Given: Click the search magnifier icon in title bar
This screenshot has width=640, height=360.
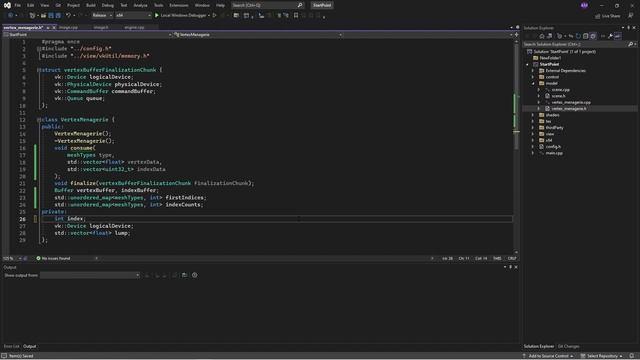Looking at the screenshot, I should click(300, 5).
